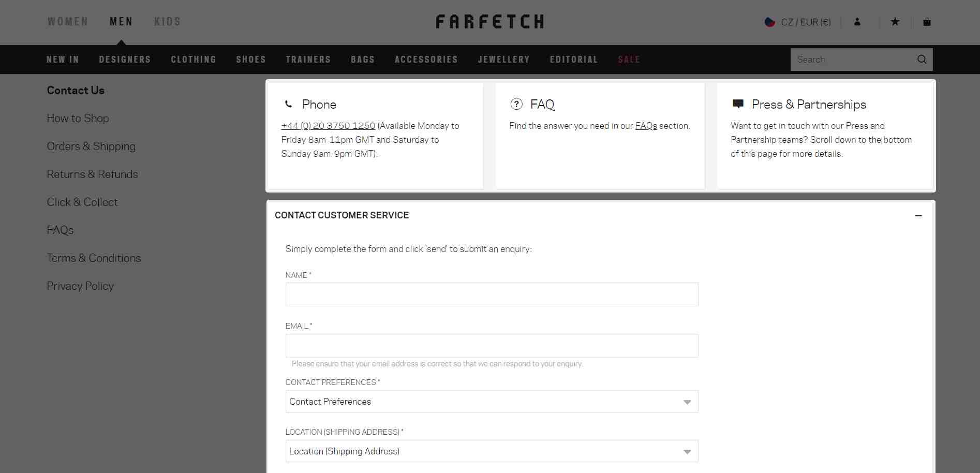Screen dimensions: 980x473
Task: Click the phone handset icon
Action: pyautogui.click(x=289, y=104)
